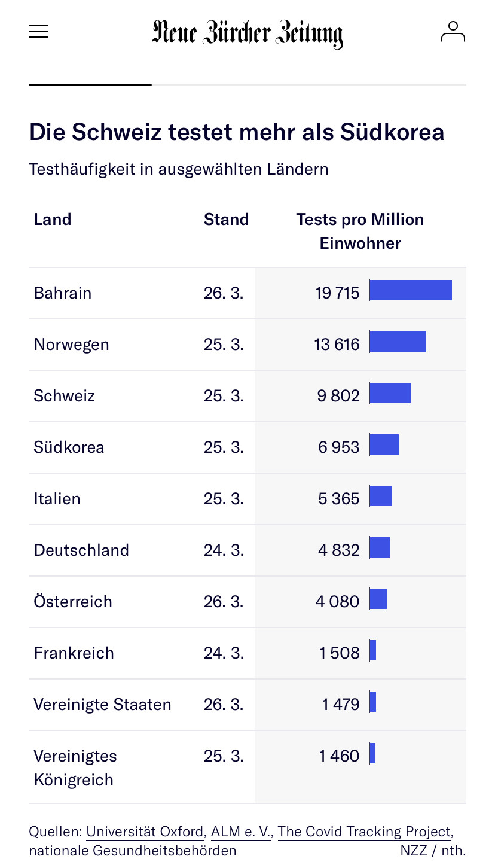The width and height of the screenshot is (495, 868).
Task: Click the Stand column header
Action: tap(226, 220)
